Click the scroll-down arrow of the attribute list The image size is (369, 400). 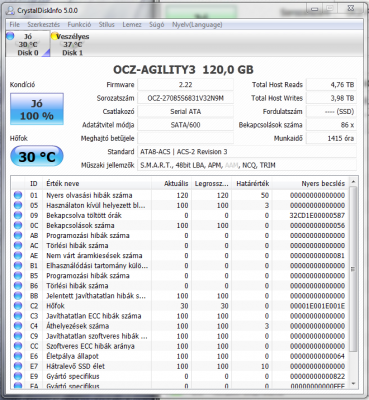click(x=353, y=384)
